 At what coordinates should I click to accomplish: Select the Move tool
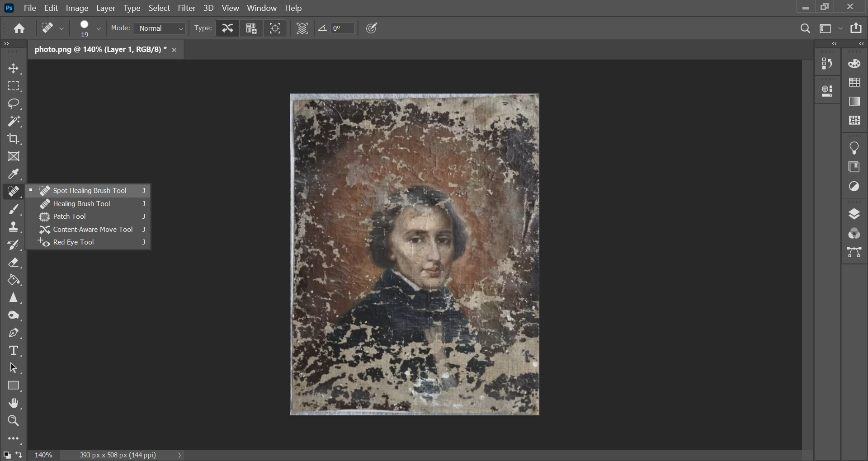pos(14,68)
